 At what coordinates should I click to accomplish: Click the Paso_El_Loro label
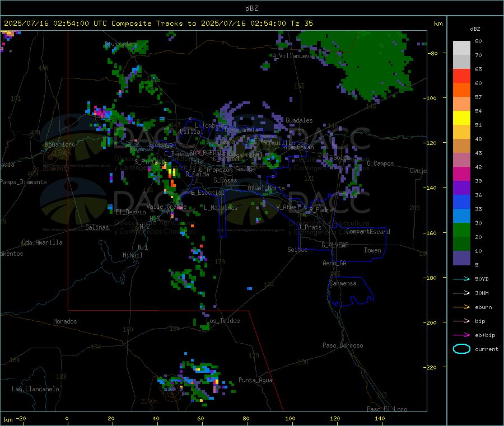tap(387, 409)
